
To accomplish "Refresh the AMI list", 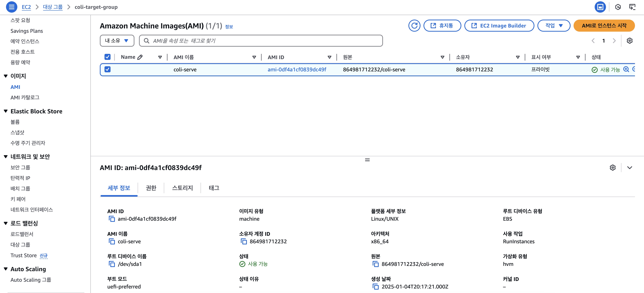I will tap(414, 25).
